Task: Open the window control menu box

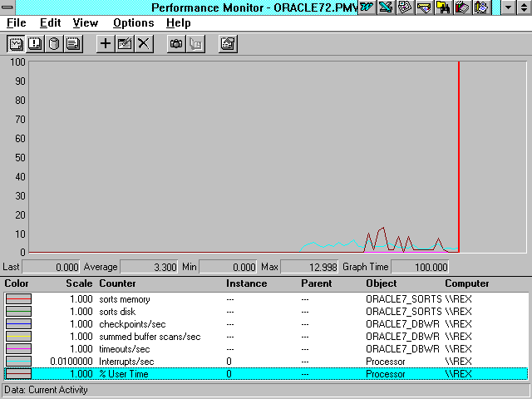Action: point(8,7)
